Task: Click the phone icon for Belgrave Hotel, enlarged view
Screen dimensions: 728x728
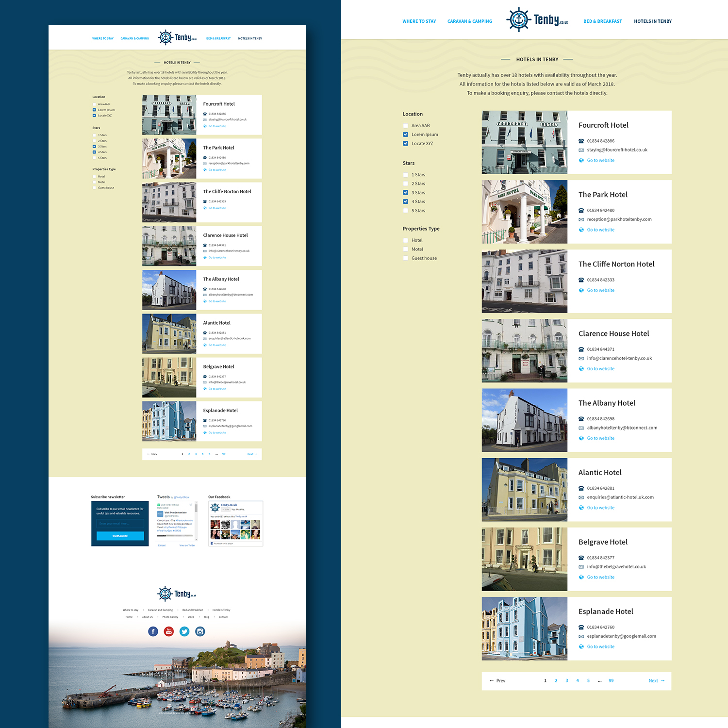Action: click(x=581, y=558)
